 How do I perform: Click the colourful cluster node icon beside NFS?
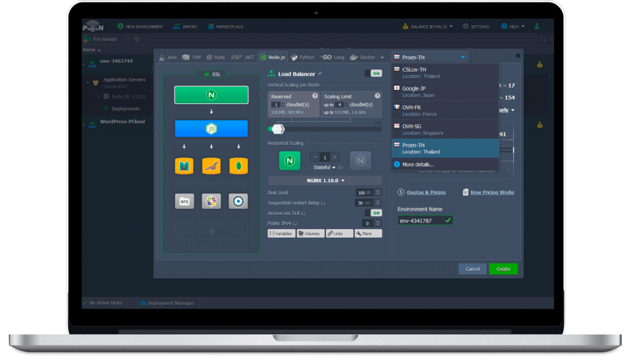tap(211, 201)
